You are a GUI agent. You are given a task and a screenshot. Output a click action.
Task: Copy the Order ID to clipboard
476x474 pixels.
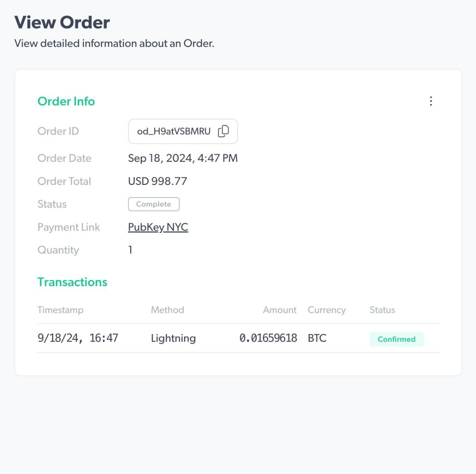pos(223,131)
